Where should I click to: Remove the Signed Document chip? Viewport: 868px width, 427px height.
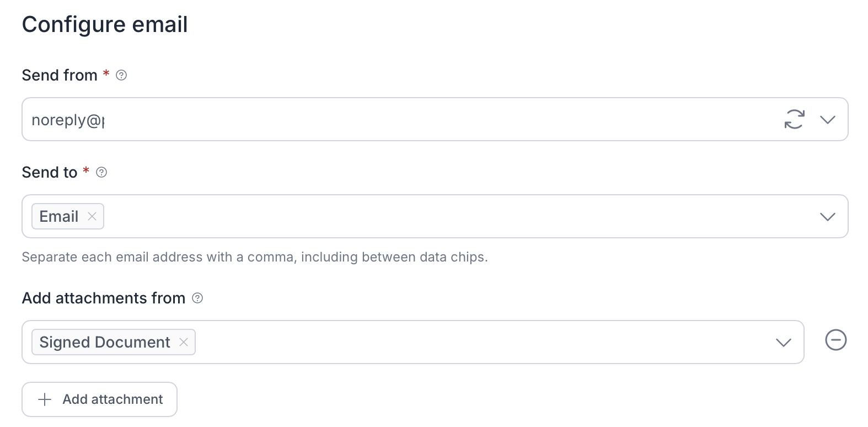click(x=184, y=342)
